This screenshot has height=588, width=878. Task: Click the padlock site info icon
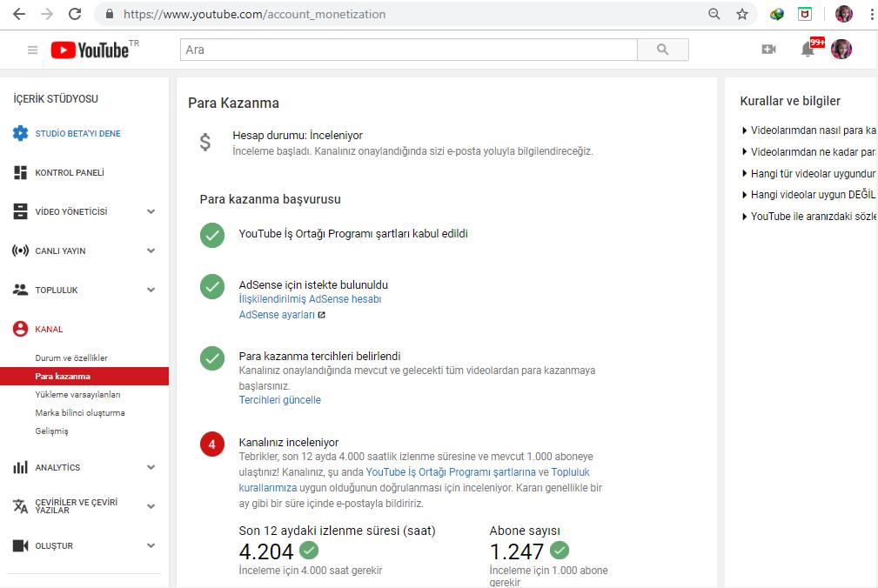(x=110, y=14)
